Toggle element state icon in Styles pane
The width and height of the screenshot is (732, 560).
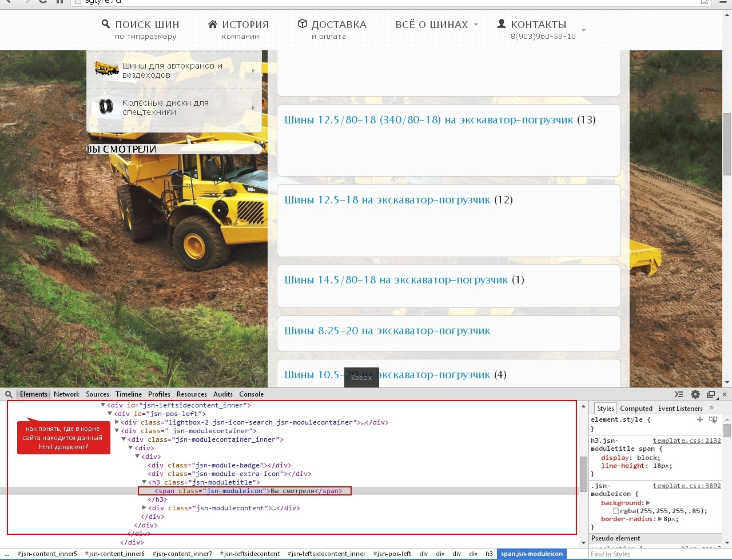713,419
